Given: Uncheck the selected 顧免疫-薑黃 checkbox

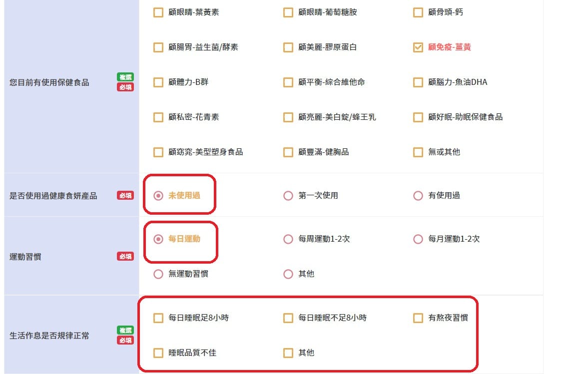Looking at the screenshot, I should tap(418, 47).
